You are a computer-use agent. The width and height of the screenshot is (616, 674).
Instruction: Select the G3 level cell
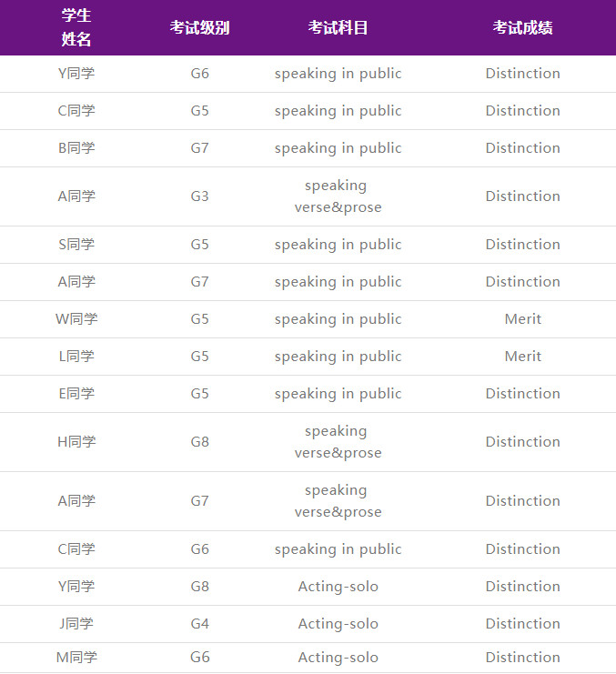pyautogui.click(x=200, y=196)
